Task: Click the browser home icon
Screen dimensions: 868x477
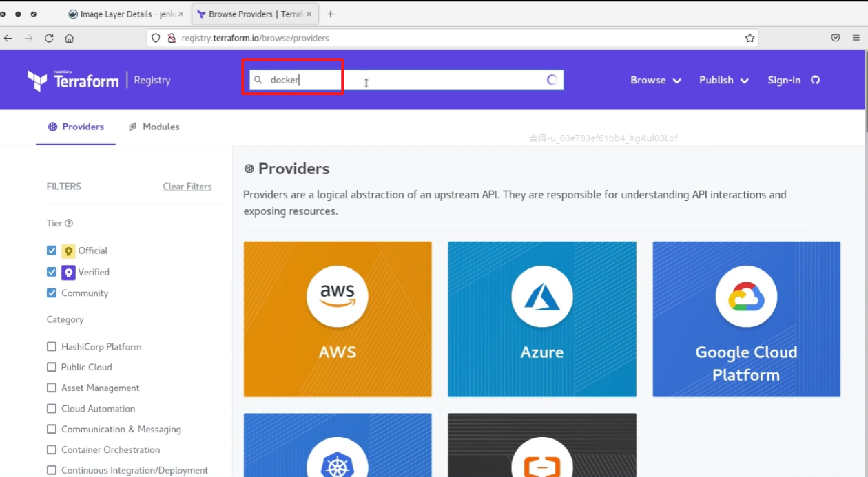Action: 69,38
